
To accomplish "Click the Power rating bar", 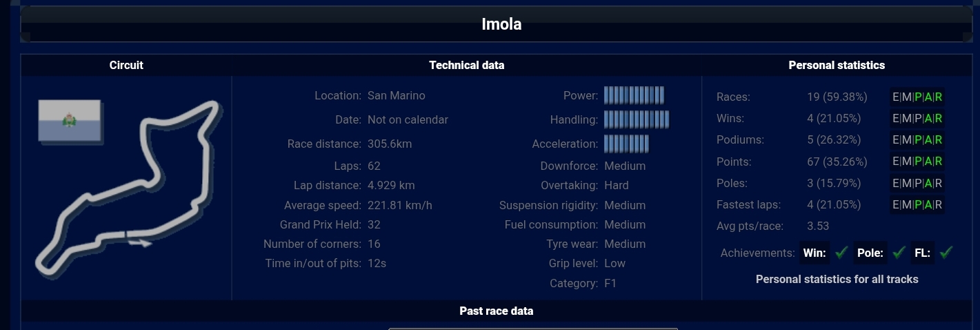I will click(634, 95).
